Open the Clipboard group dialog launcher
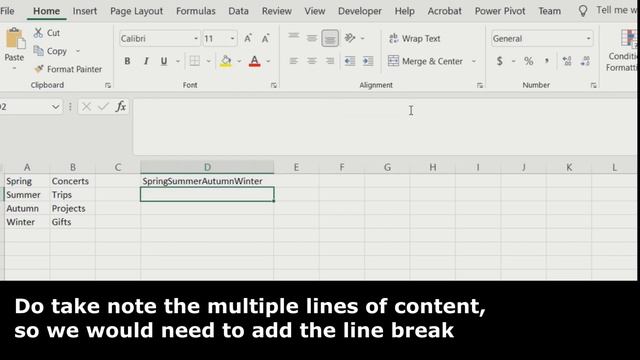The width and height of the screenshot is (640, 360). coord(108,85)
